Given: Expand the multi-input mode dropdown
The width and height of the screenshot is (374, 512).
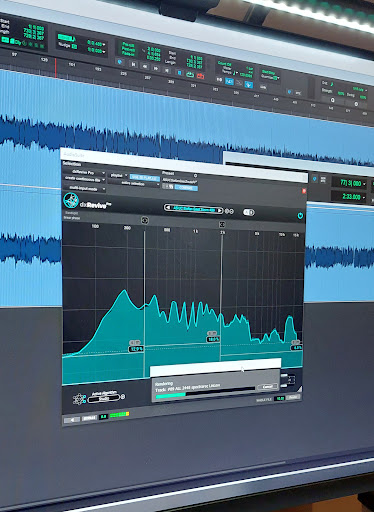Looking at the screenshot, I should [85, 189].
